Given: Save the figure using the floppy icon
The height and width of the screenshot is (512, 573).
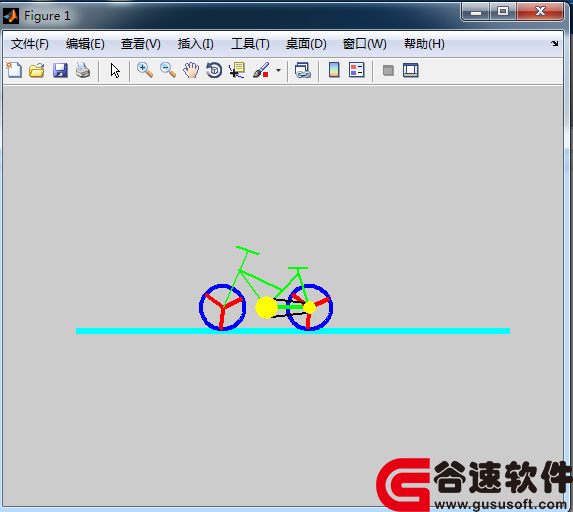Looking at the screenshot, I should click(60, 70).
